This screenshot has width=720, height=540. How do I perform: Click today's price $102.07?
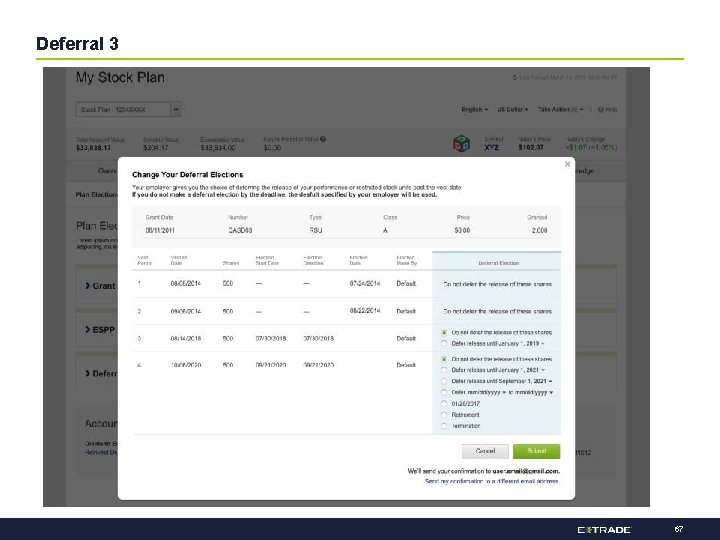tap(531, 148)
